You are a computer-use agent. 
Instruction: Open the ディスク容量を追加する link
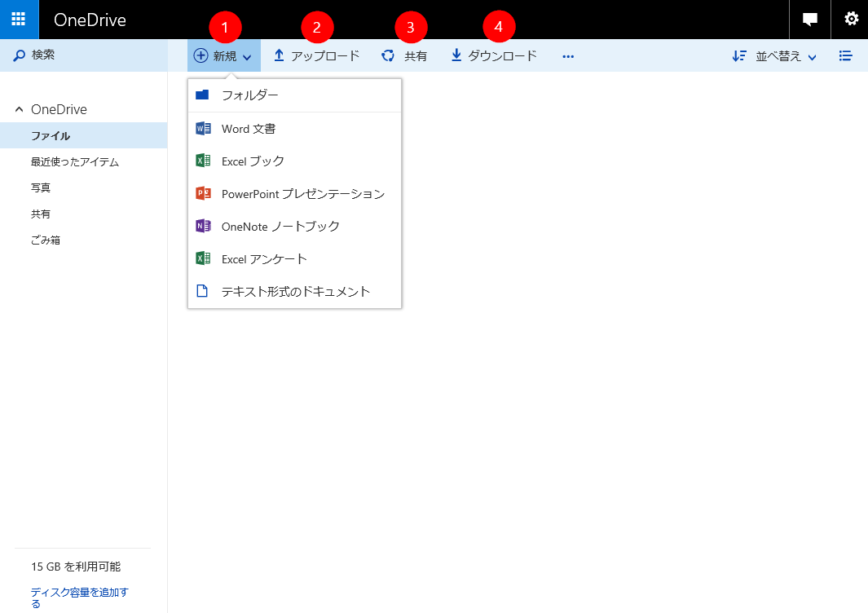[79, 598]
